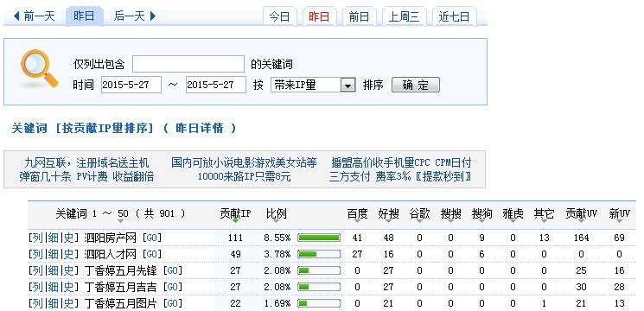Click GO next to 丁香婷五月图片
The width and height of the screenshot is (644, 311).
click(173, 303)
